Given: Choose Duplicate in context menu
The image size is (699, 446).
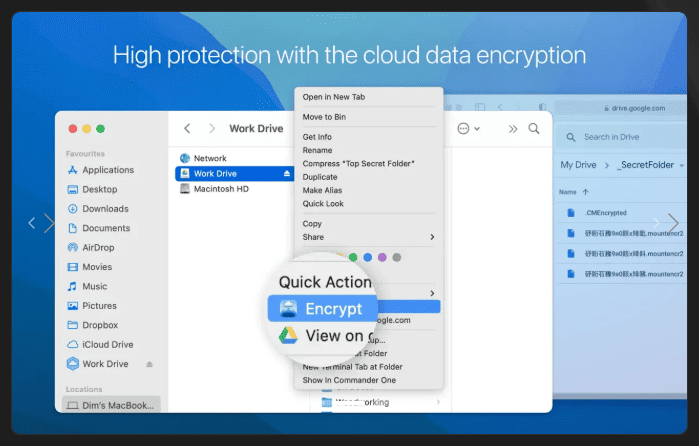Looking at the screenshot, I should coord(320,177).
